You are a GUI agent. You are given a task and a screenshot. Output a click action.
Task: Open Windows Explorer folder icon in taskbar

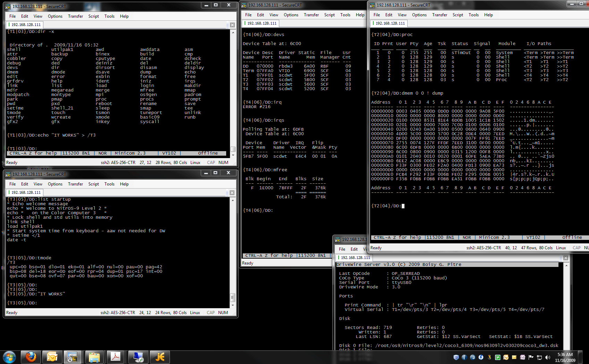click(94, 357)
